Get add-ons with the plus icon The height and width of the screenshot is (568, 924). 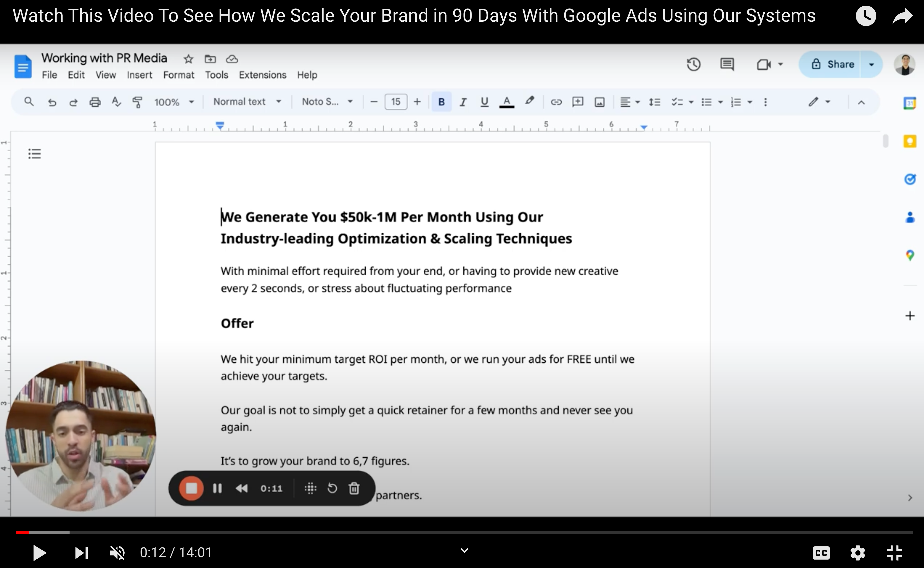pyautogui.click(x=910, y=315)
